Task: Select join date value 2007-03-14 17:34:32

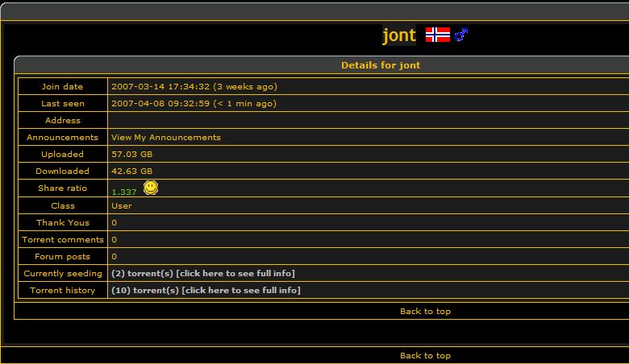Action: pos(160,86)
